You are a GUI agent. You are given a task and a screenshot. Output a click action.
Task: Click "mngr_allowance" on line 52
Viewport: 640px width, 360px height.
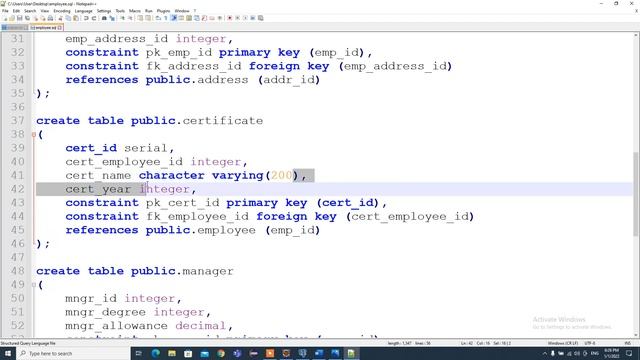coord(116,326)
